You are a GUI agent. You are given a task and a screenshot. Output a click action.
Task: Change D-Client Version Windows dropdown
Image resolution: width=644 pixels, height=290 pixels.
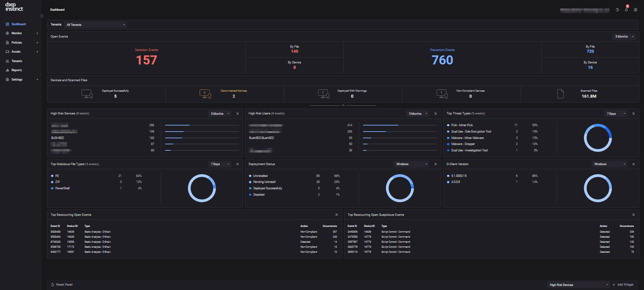pyautogui.click(x=609, y=164)
